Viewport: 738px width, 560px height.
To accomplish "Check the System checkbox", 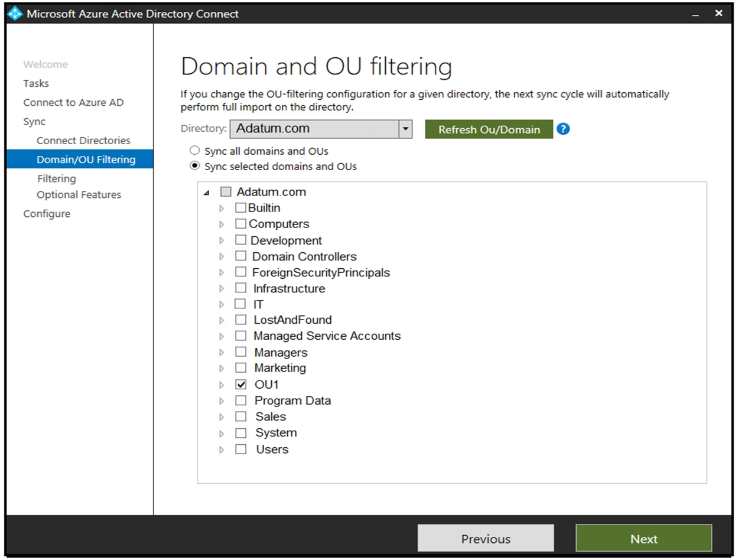I will (240, 433).
